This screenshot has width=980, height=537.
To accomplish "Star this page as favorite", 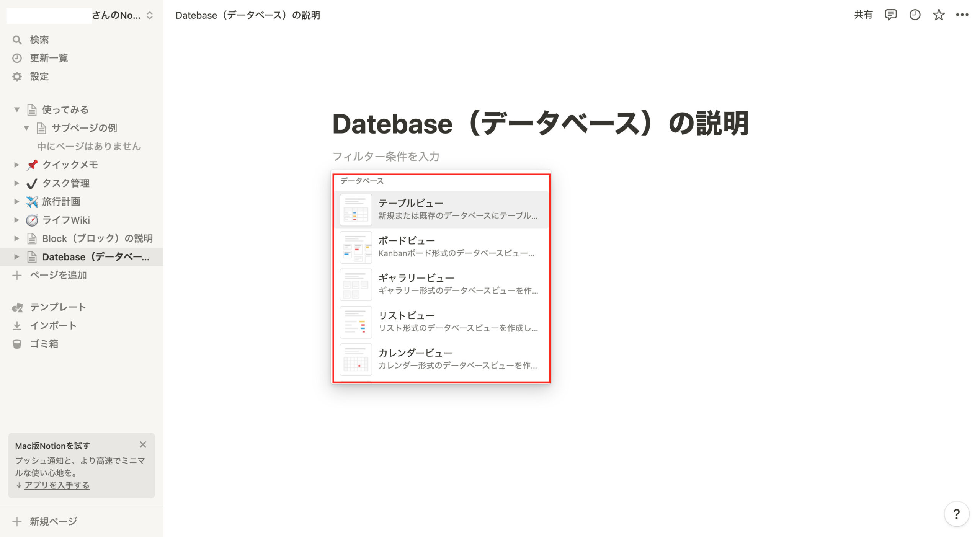I will 938,15.
